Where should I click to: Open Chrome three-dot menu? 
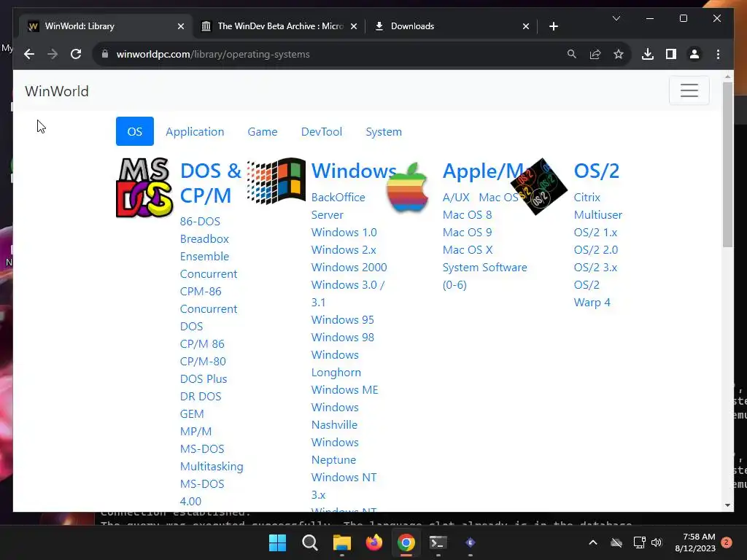click(x=718, y=54)
